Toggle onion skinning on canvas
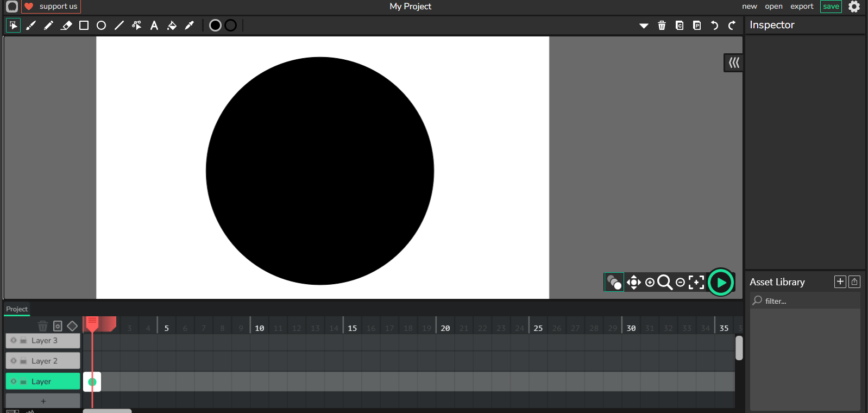 [614, 283]
